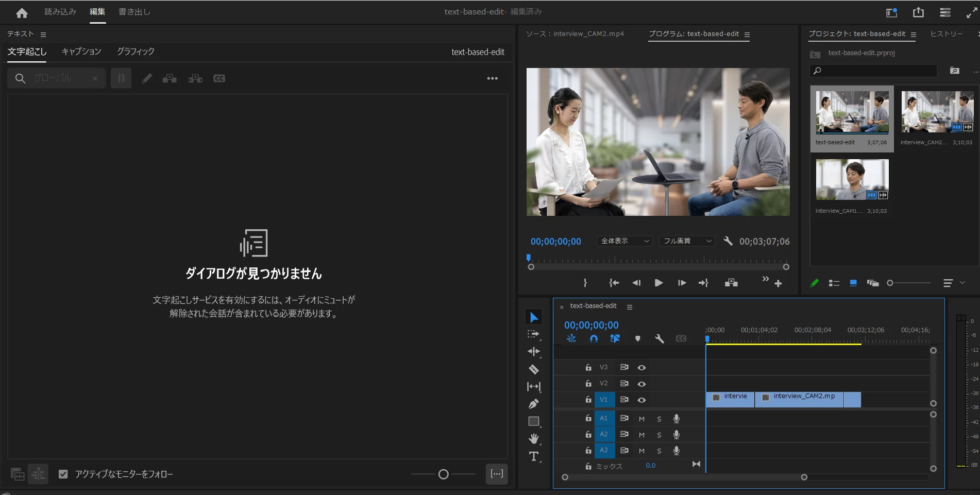Switch to the 読み込み tab
The height and width of the screenshot is (495, 980).
coord(60,12)
